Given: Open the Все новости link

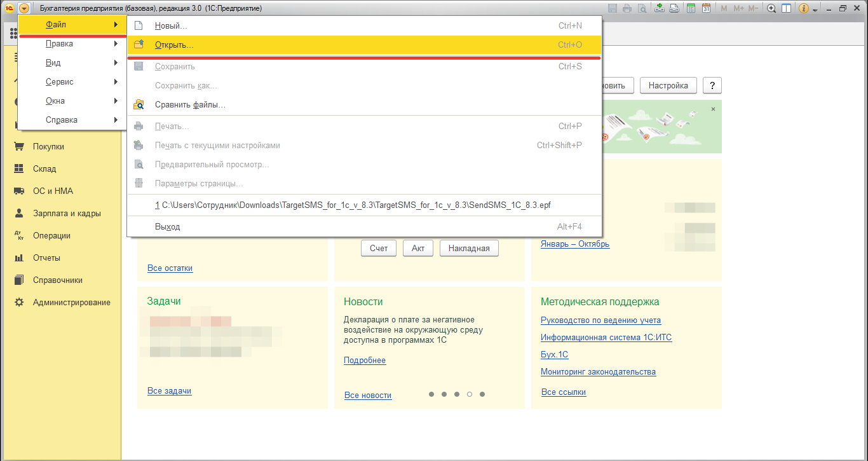Looking at the screenshot, I should point(368,396).
